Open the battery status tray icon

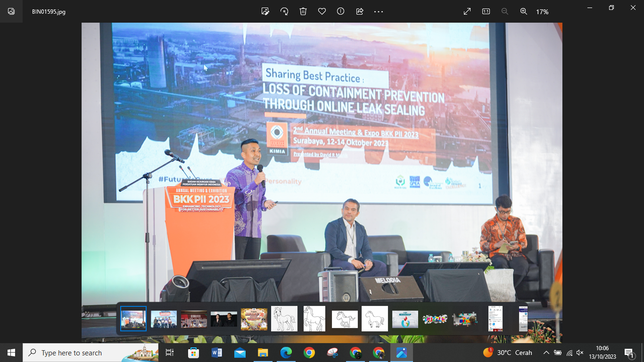tap(558, 353)
